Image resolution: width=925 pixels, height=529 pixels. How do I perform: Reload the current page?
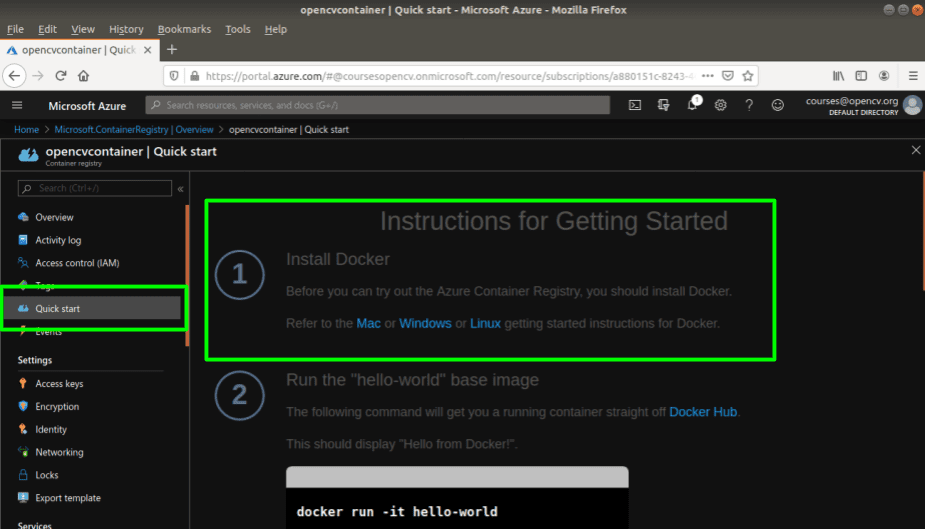pos(60,75)
